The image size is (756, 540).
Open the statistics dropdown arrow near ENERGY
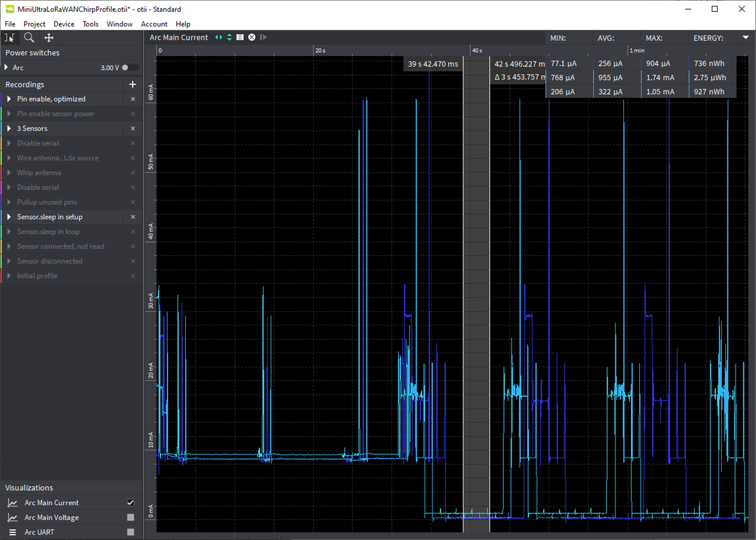click(746, 37)
